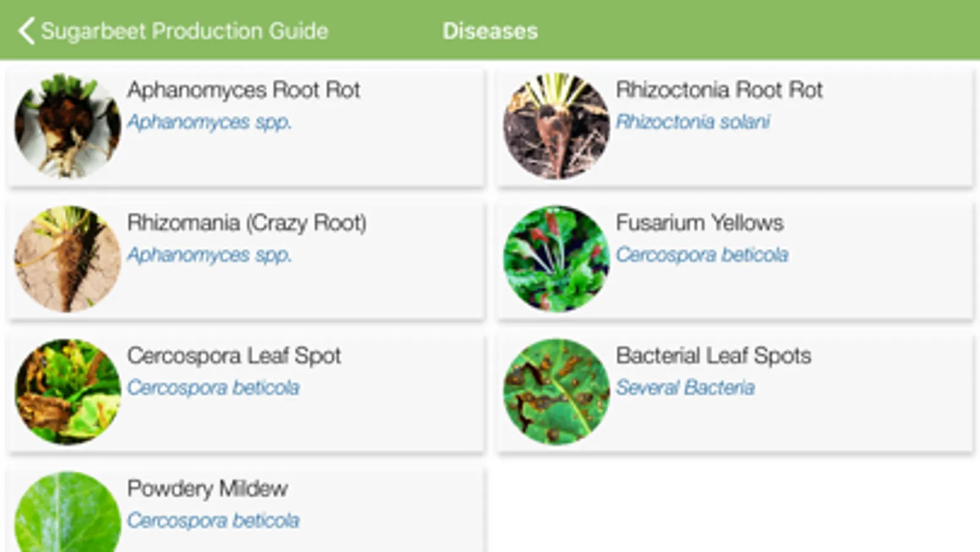The image size is (980, 552).
Task: Click the Several Bacteria subtitle
Action: pyautogui.click(x=685, y=388)
